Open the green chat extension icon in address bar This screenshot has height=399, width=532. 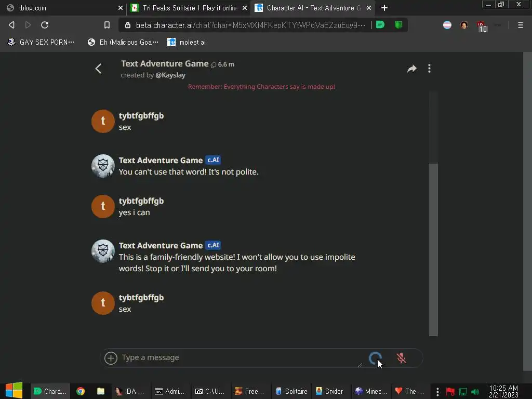tap(380, 25)
